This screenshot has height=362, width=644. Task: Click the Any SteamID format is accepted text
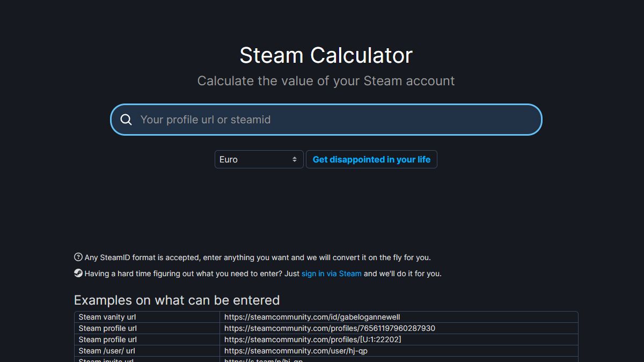258,257
